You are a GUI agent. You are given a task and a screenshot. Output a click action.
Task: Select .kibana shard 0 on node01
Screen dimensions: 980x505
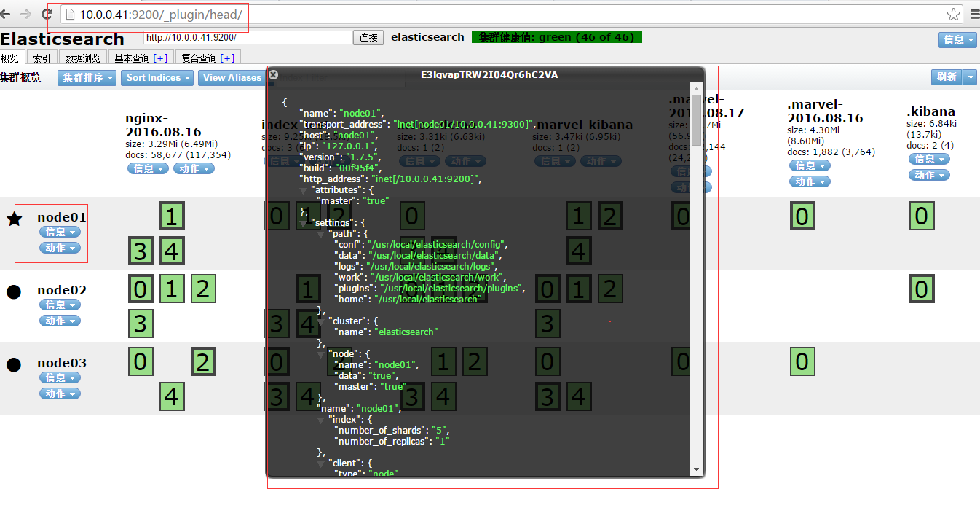[x=922, y=216]
